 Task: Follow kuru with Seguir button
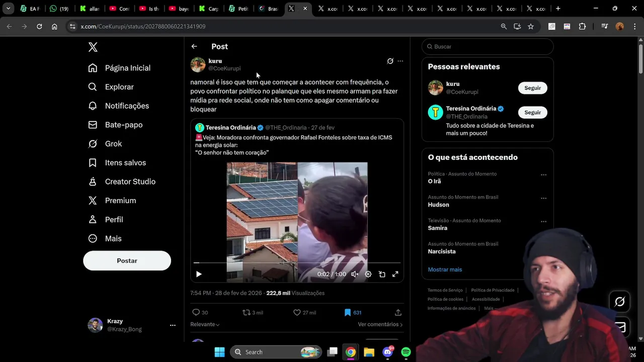click(532, 88)
